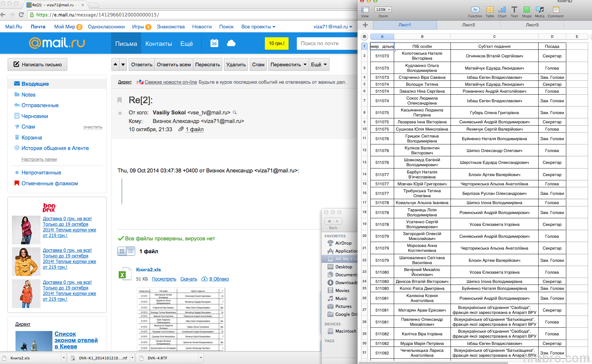This screenshot has height=364, width=592.
Task: Click the Скачать link for Книга2.xls
Action: 189,279
